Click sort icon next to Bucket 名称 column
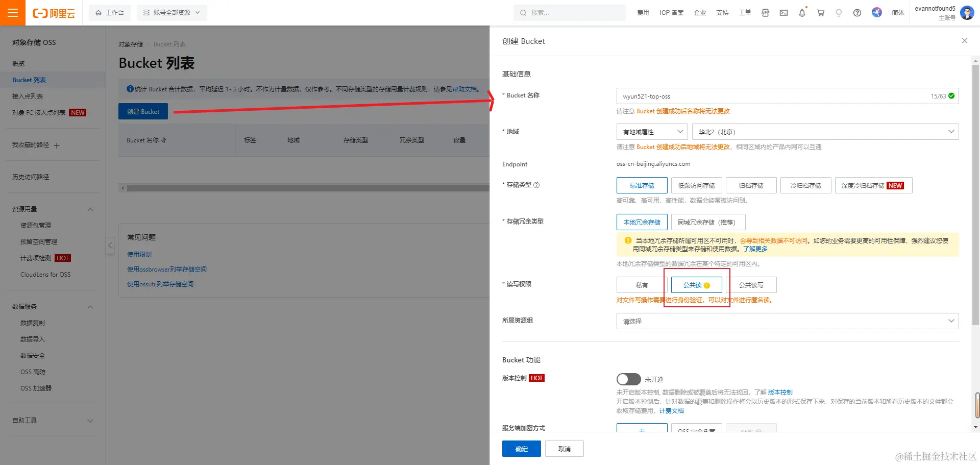 (x=164, y=140)
